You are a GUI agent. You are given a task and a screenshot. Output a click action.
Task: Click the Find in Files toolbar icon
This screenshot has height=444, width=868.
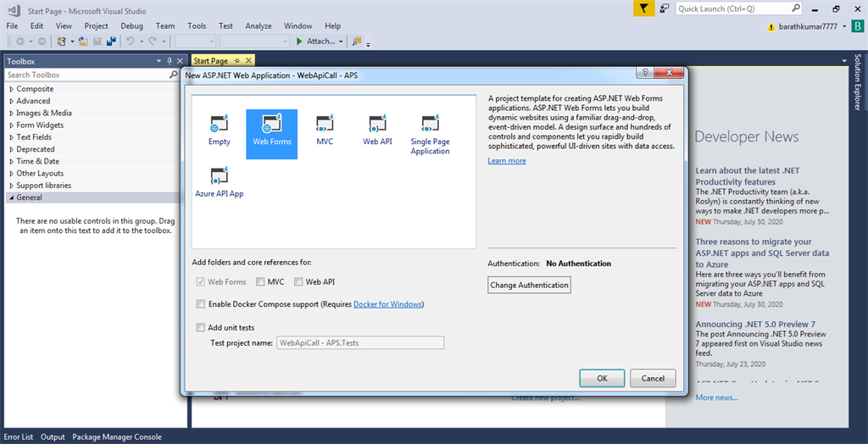pos(357,41)
